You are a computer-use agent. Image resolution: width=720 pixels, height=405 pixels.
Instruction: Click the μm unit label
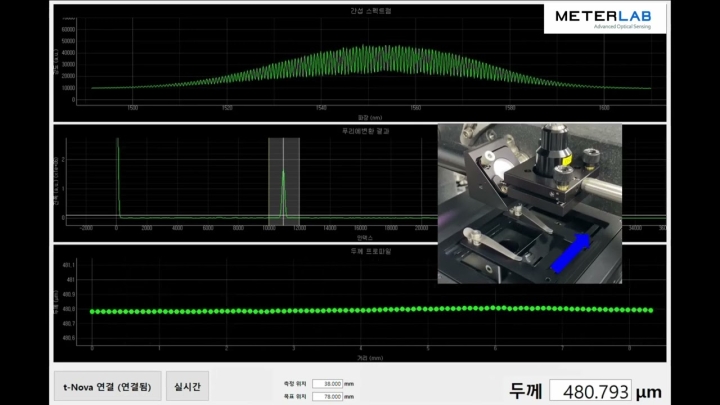649,392
